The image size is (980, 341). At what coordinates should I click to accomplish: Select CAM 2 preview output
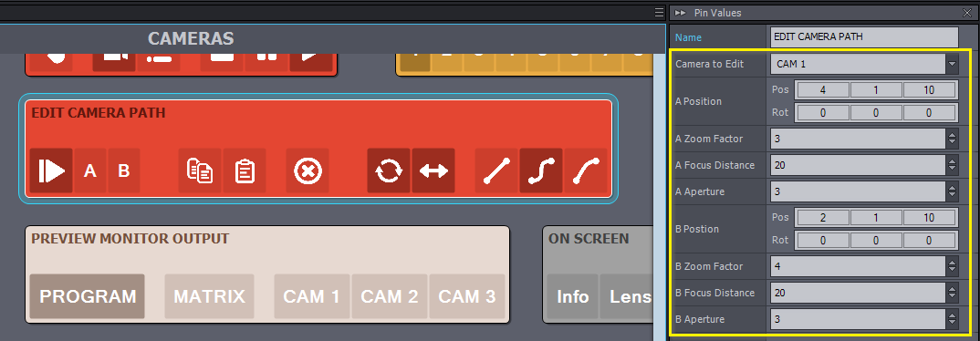(390, 296)
